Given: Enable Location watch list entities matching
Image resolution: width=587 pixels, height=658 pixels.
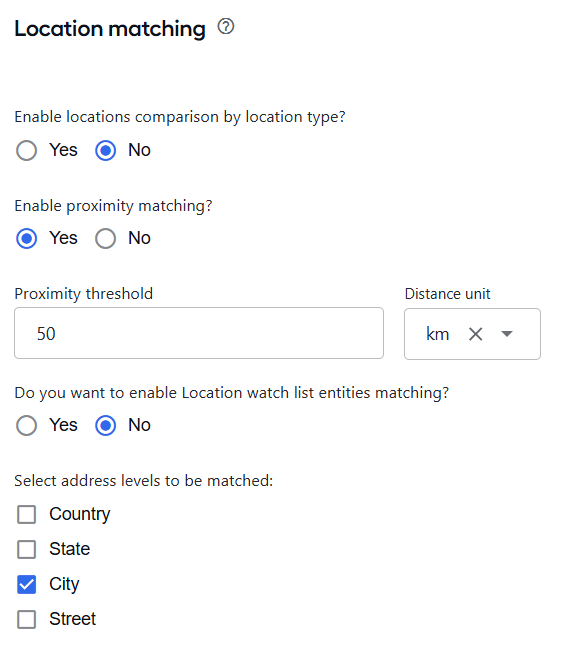Looking at the screenshot, I should tap(26, 426).
